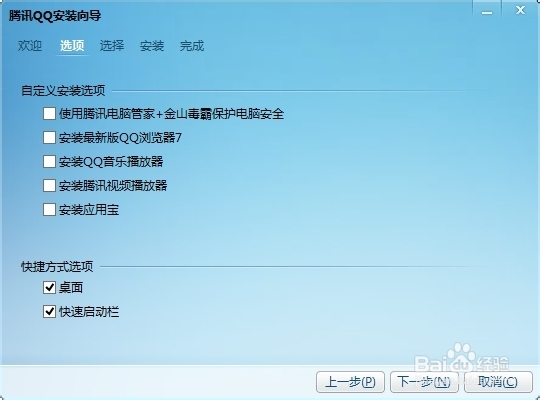Tick the install QQ音乐播放器 checkbox
This screenshot has height=400, width=540.
[49, 161]
